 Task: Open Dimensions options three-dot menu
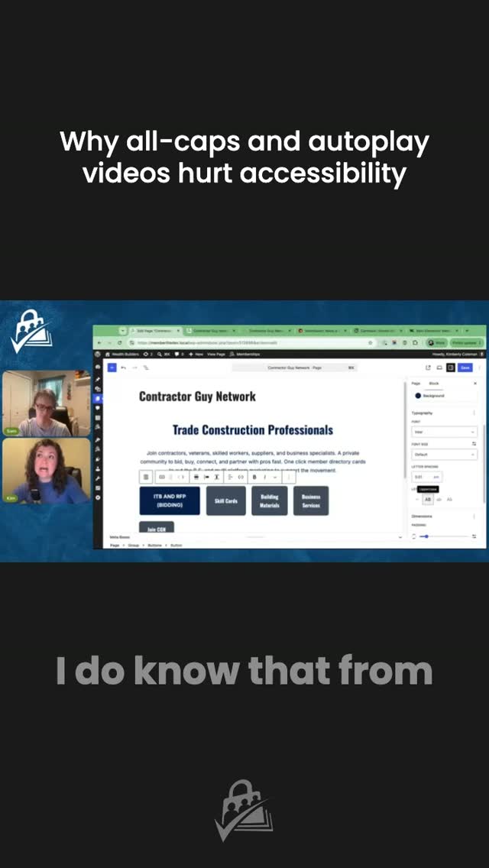click(x=474, y=517)
